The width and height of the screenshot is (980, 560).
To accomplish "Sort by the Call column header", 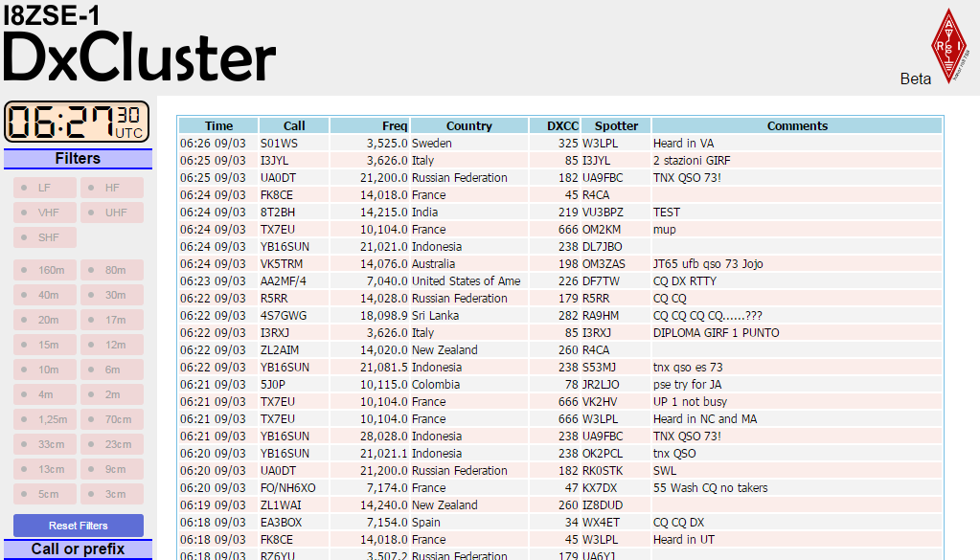I will click(294, 125).
